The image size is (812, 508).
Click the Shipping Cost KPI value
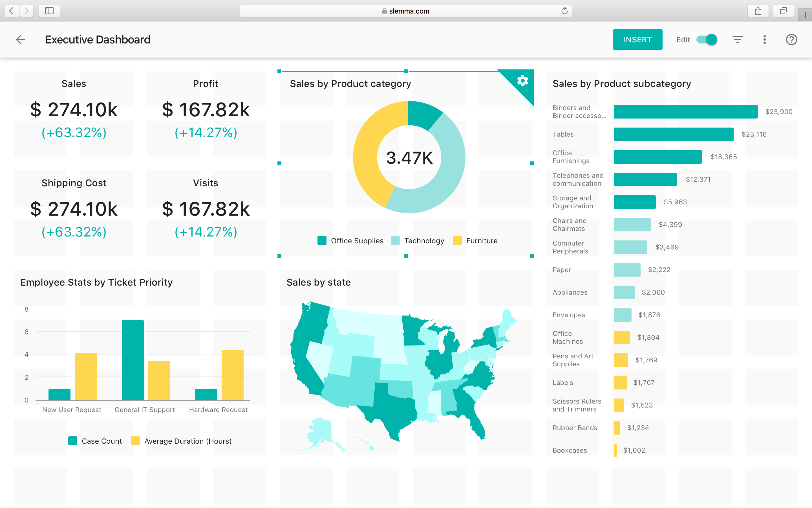pos(74,209)
